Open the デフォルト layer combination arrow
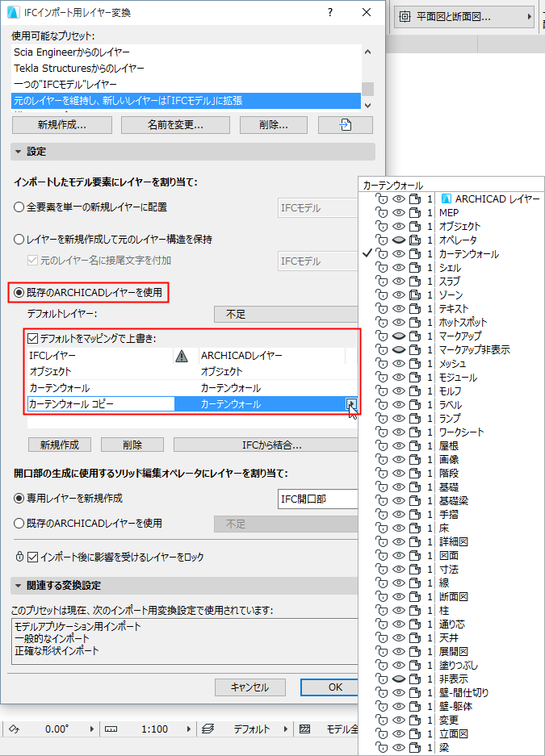 coord(286,729)
